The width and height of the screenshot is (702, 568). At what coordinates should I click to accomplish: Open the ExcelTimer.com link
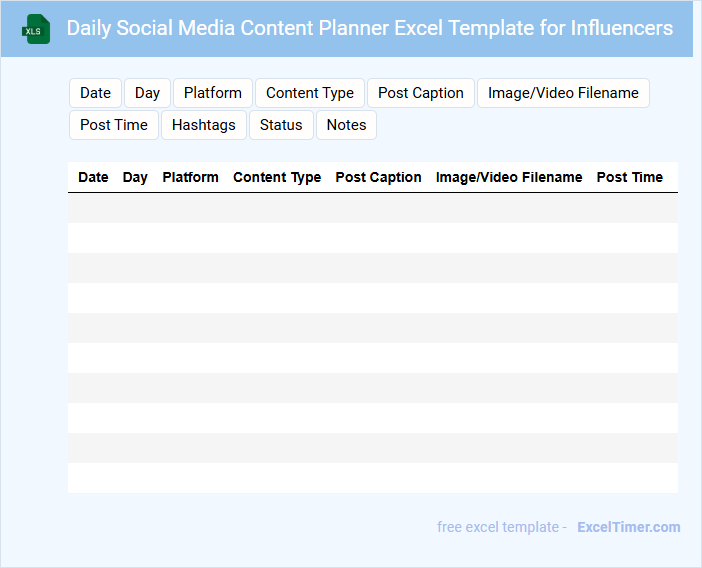[628, 527]
